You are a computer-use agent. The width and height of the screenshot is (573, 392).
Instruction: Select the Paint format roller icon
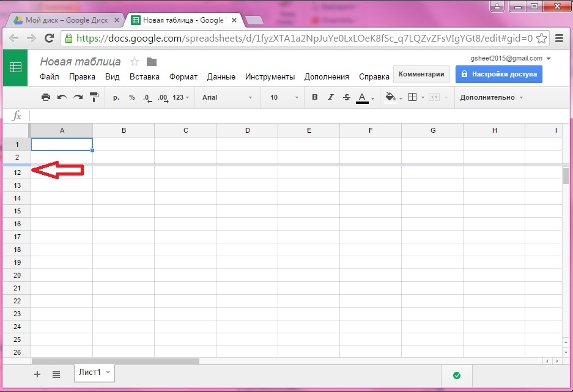pyautogui.click(x=94, y=97)
